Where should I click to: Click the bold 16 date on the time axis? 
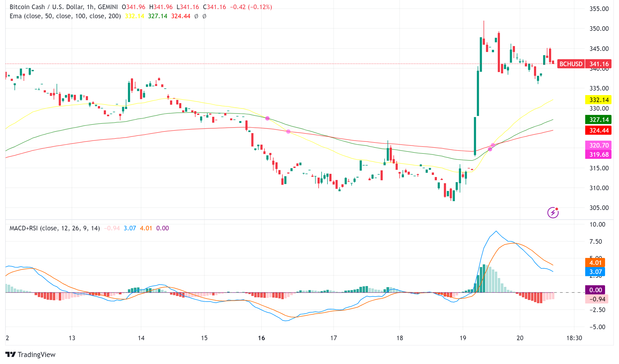(261, 338)
